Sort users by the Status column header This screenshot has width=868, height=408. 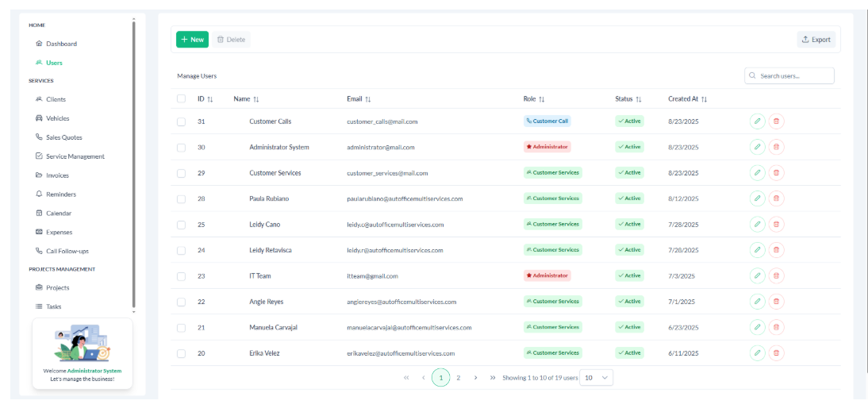628,99
